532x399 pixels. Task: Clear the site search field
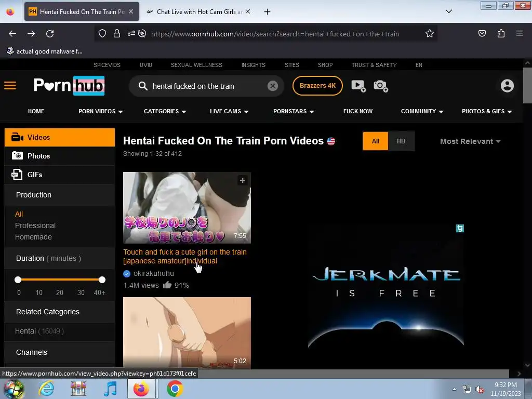(x=272, y=86)
